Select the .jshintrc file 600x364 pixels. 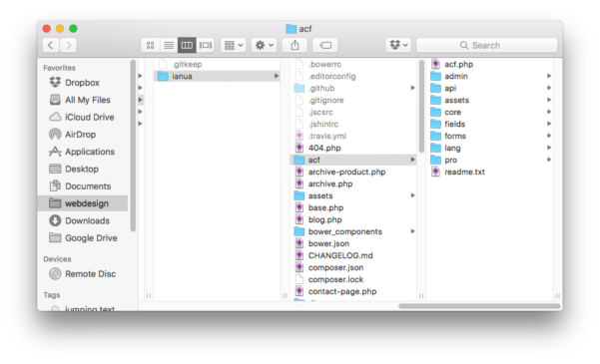tap(353, 124)
